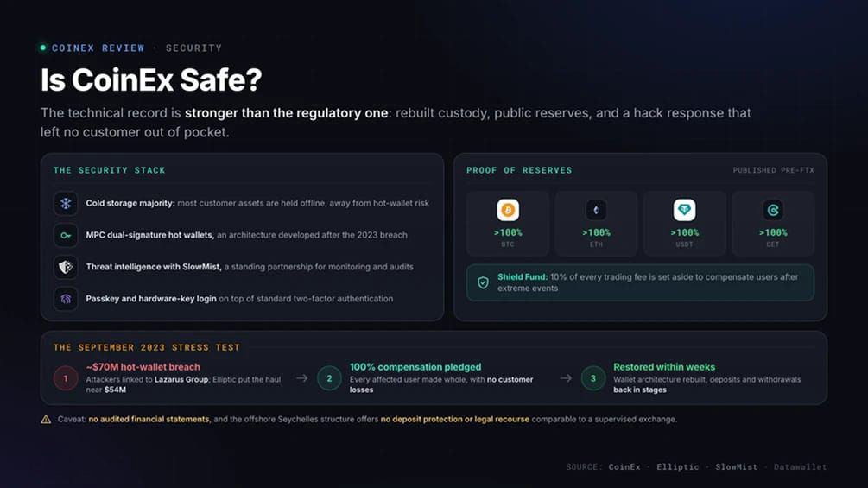868x488 pixels.
Task: Click the Shield Fund checkmark shield icon
Action: coord(484,282)
